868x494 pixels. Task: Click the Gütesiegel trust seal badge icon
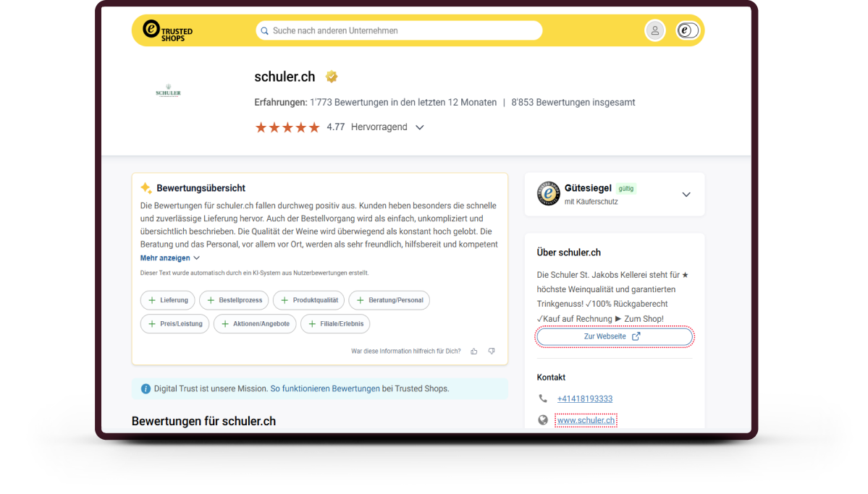point(549,194)
